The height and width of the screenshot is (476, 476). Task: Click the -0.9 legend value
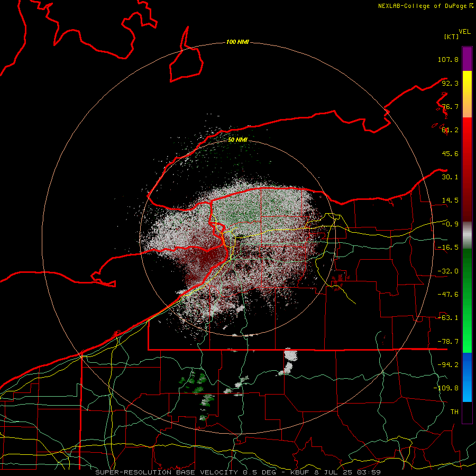[x=450, y=224]
